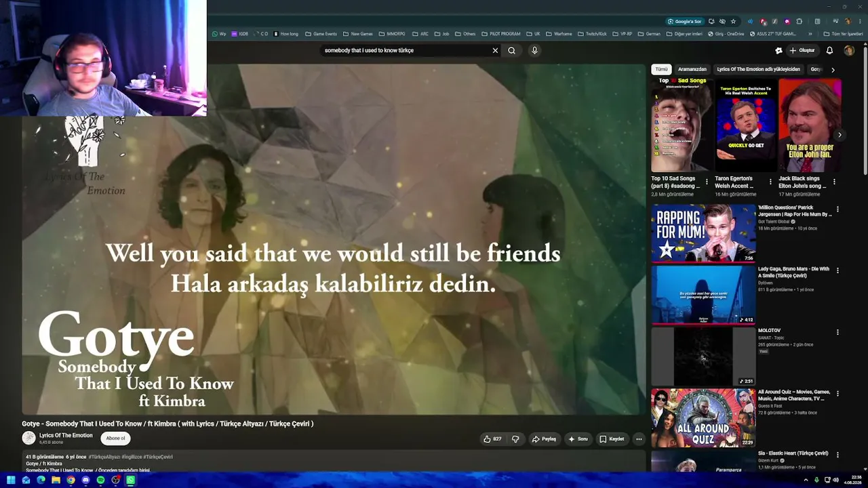Open the taskbar clock and date
This screenshot has width=868, height=488.
click(852, 480)
